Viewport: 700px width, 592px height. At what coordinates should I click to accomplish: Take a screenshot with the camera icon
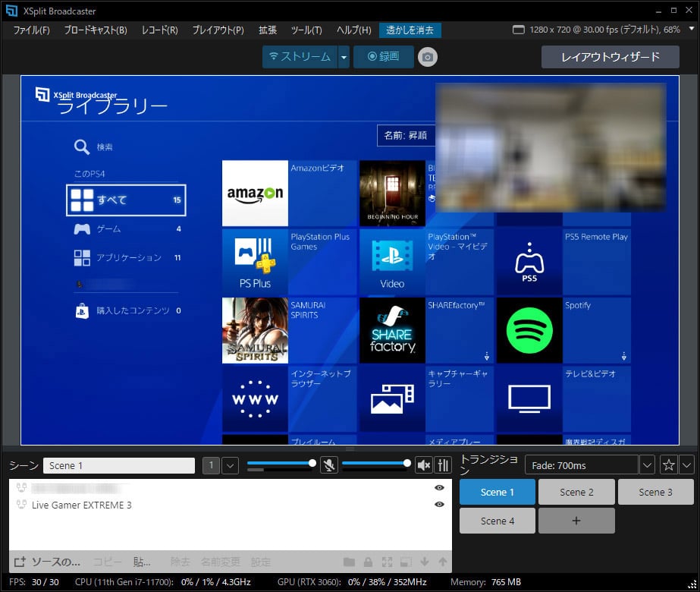(427, 57)
